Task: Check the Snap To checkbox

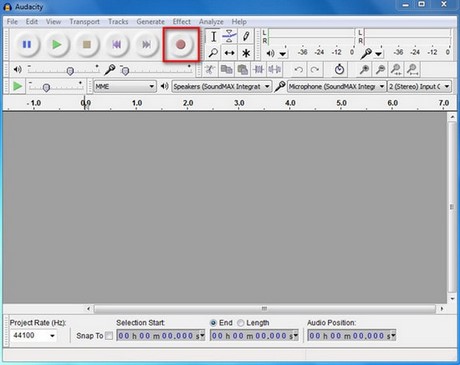Action: point(109,336)
